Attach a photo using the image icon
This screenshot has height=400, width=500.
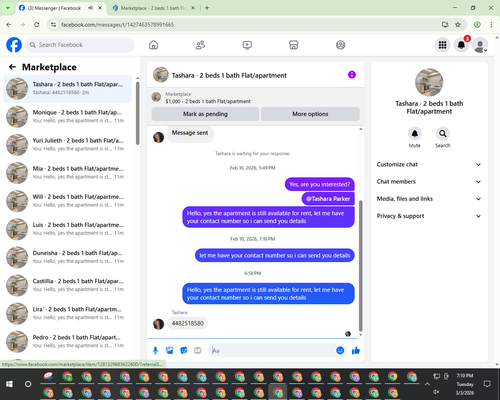pos(170,350)
